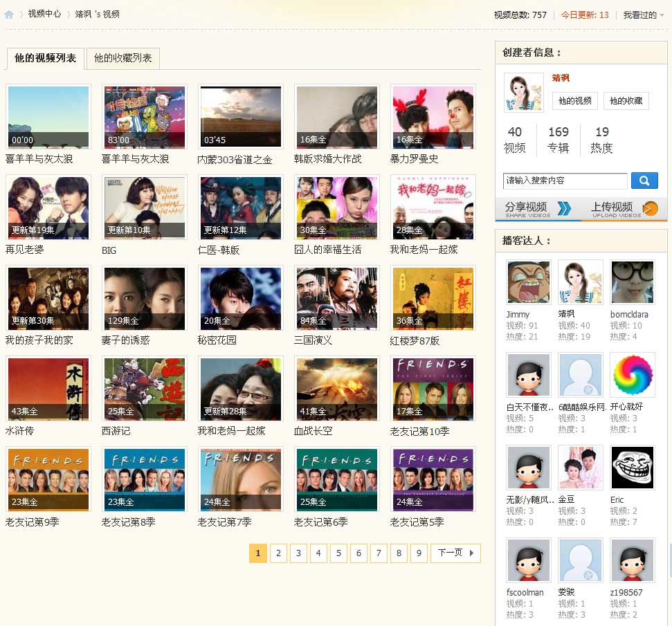The image size is (672, 626).
Task: Open 分享视频 share videos button
Action: tap(538, 209)
